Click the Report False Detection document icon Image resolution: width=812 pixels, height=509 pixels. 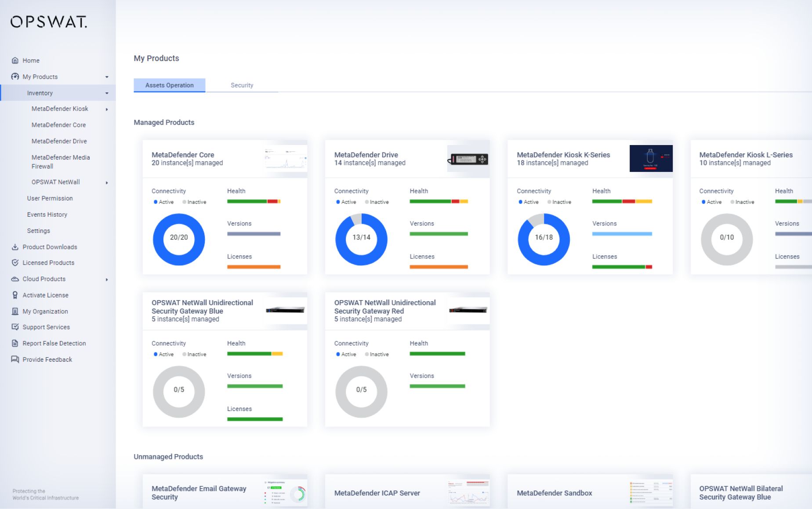[15, 343]
